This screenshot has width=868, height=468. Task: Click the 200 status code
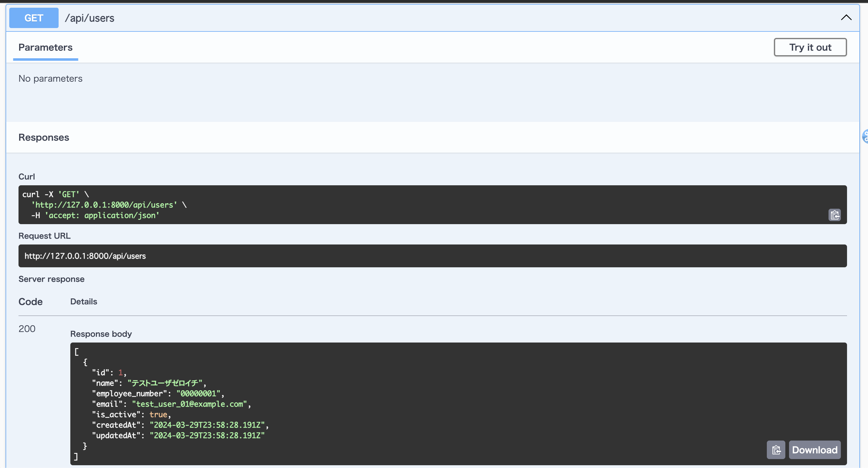coord(27,329)
